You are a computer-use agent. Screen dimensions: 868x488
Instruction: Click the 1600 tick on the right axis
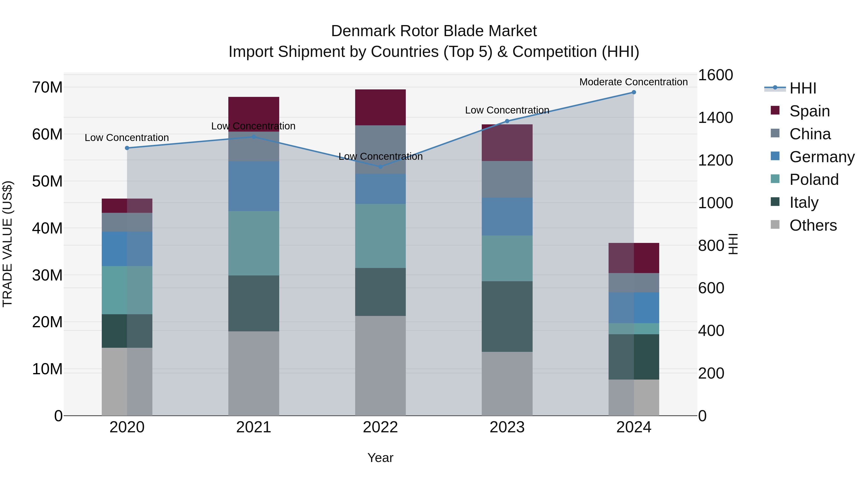[715, 75]
